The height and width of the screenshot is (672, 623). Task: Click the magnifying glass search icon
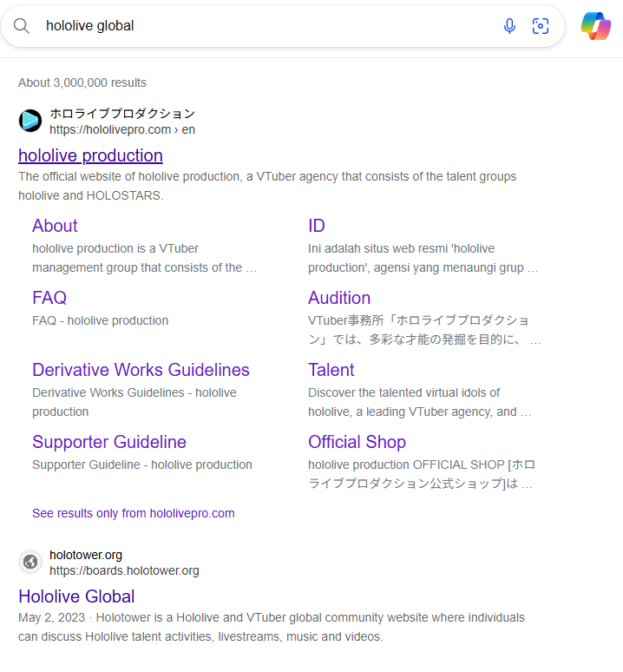[21, 26]
